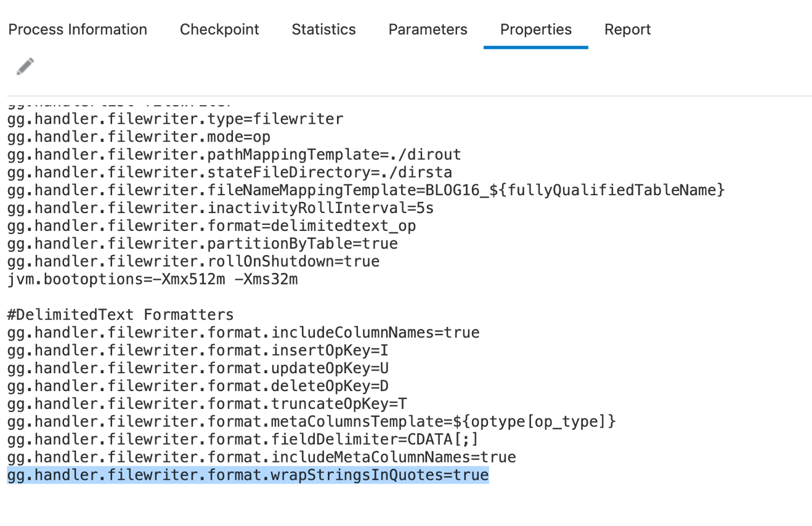Click the pencil edit properties icon
The image size is (812, 526).
click(25, 67)
